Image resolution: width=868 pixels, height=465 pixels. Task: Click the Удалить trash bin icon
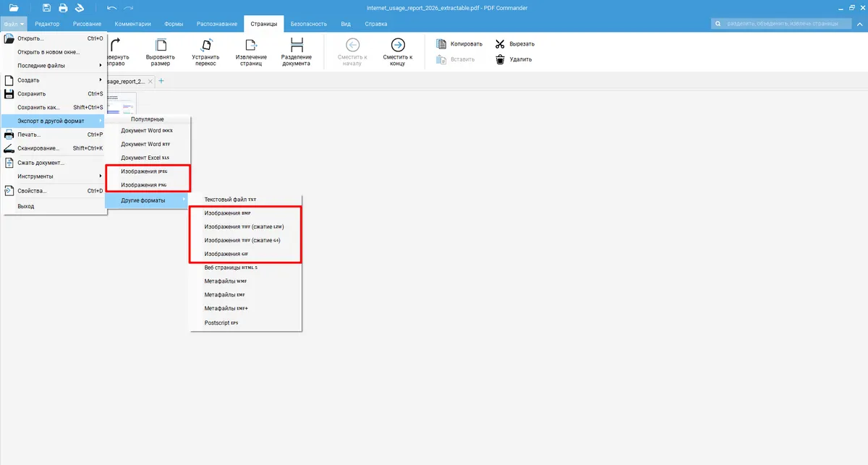pyautogui.click(x=500, y=59)
